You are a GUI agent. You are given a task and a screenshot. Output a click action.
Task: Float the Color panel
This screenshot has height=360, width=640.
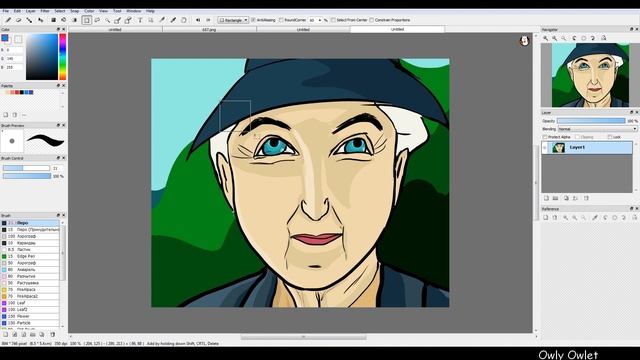click(x=58, y=29)
